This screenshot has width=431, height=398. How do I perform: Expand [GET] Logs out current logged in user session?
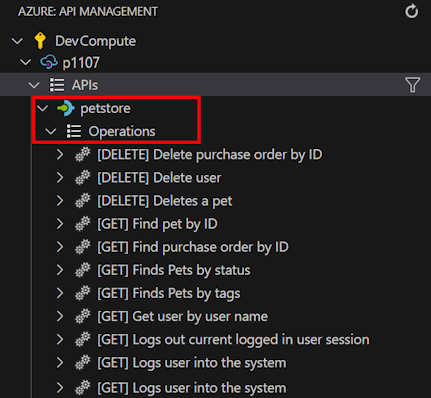coord(60,340)
